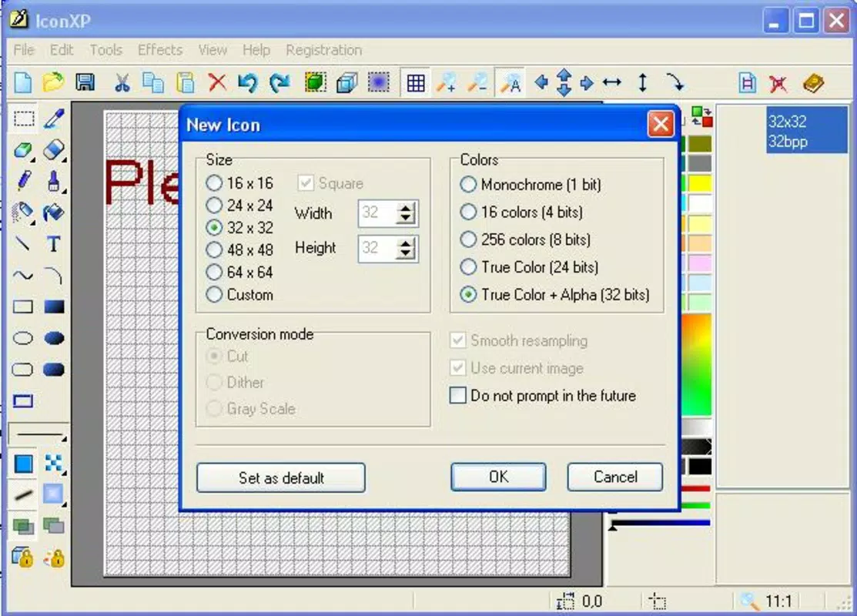This screenshot has width=857, height=616.
Task: Select the flood fill bucket tool
Action: coord(54,212)
